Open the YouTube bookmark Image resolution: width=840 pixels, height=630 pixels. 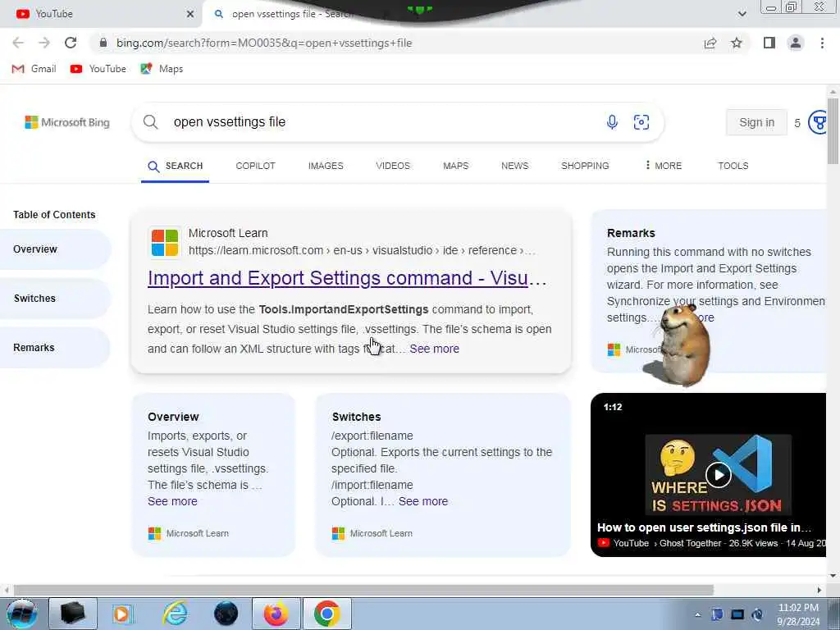pyautogui.click(x=98, y=69)
